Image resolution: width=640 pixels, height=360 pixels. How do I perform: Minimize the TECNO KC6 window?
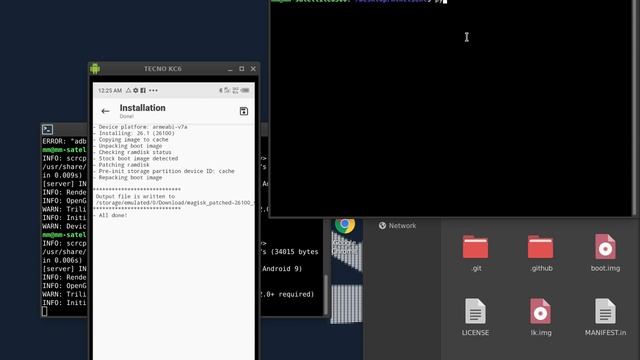[x=230, y=69]
